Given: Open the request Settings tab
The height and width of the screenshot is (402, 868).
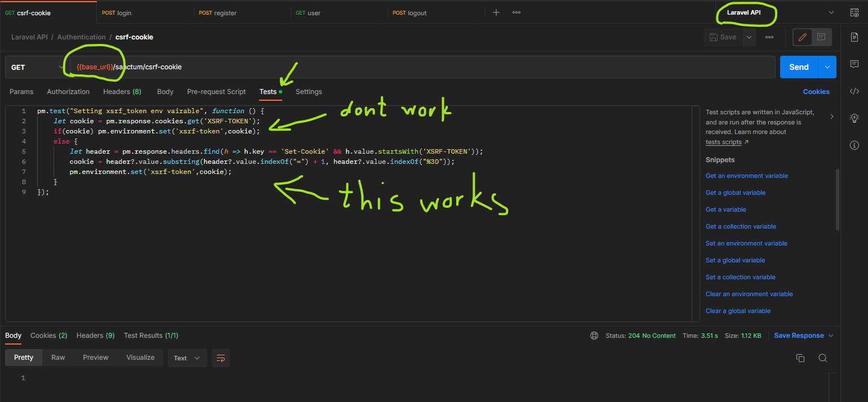Looking at the screenshot, I should click(309, 92).
